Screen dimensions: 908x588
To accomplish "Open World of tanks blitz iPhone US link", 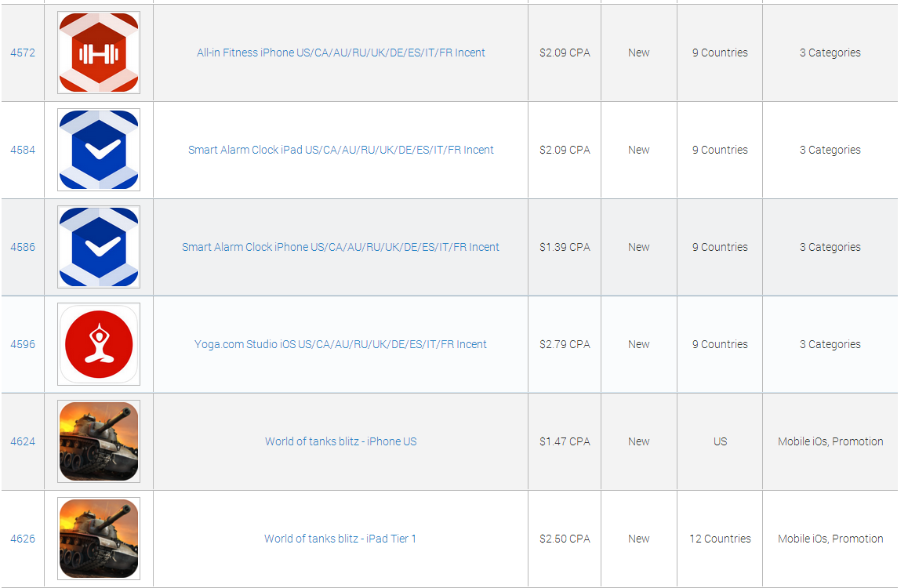I will click(x=340, y=441).
